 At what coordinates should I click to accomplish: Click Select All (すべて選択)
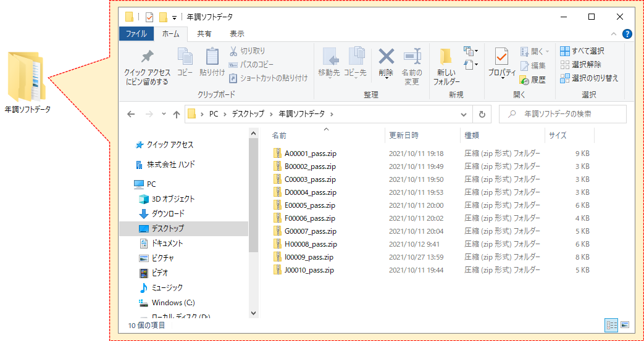582,51
